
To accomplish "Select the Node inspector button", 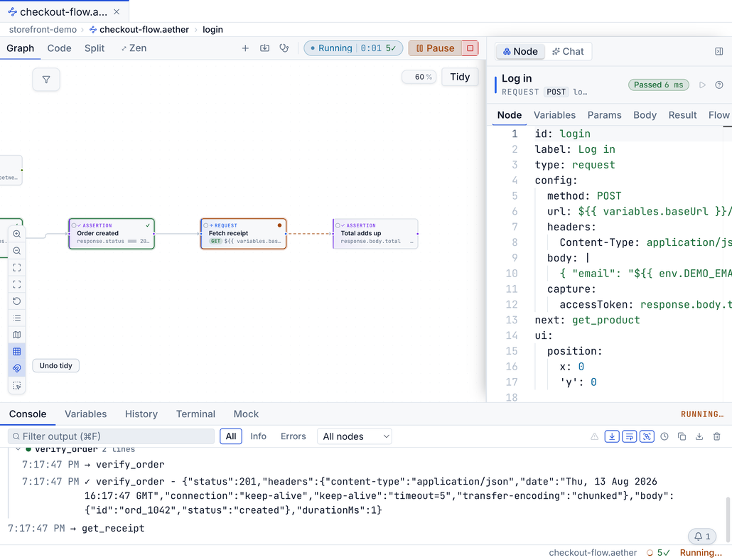I will (520, 51).
